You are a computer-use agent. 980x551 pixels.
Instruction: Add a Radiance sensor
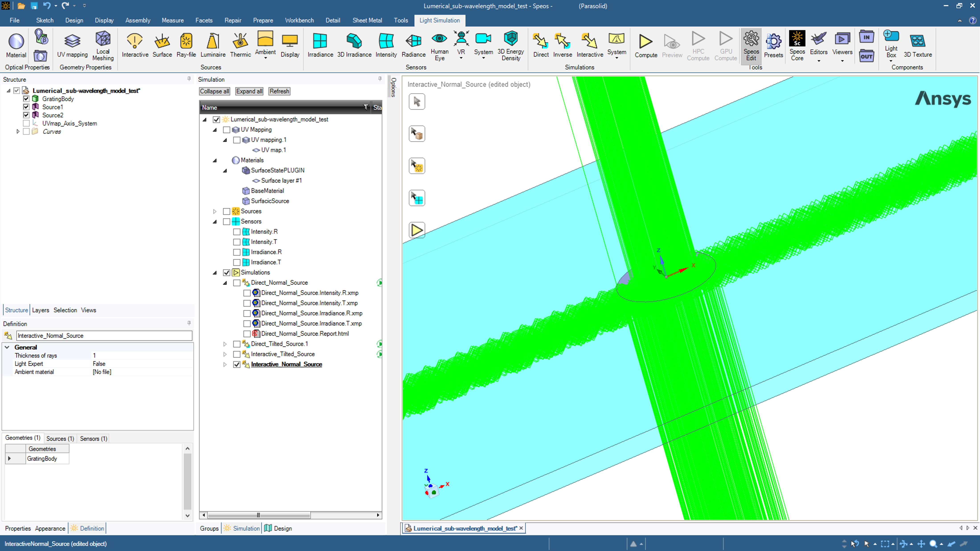(414, 45)
